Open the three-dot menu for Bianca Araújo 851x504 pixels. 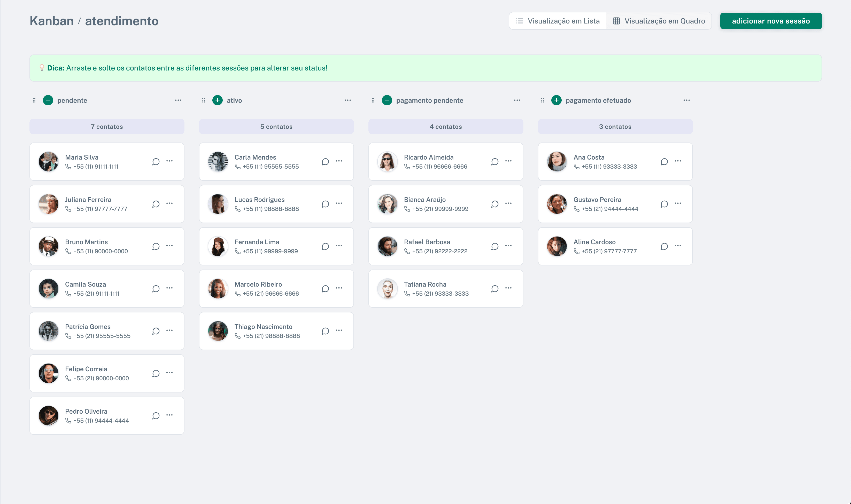click(508, 203)
